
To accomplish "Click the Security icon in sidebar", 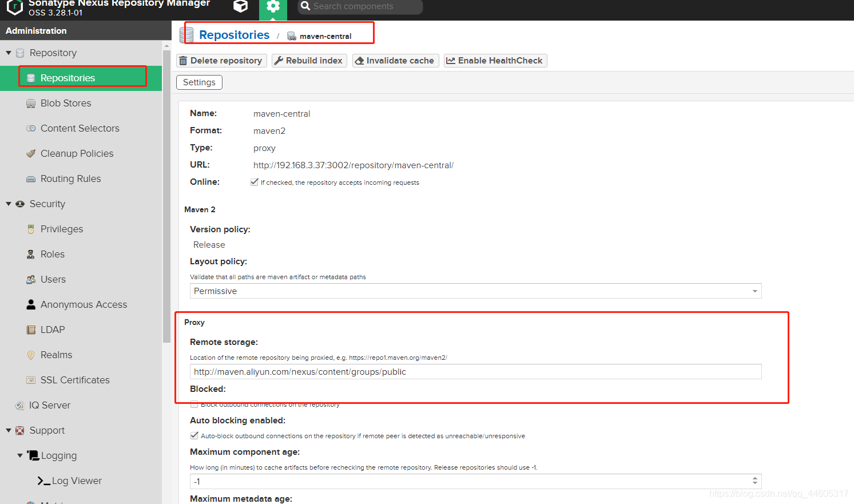I will click(20, 204).
